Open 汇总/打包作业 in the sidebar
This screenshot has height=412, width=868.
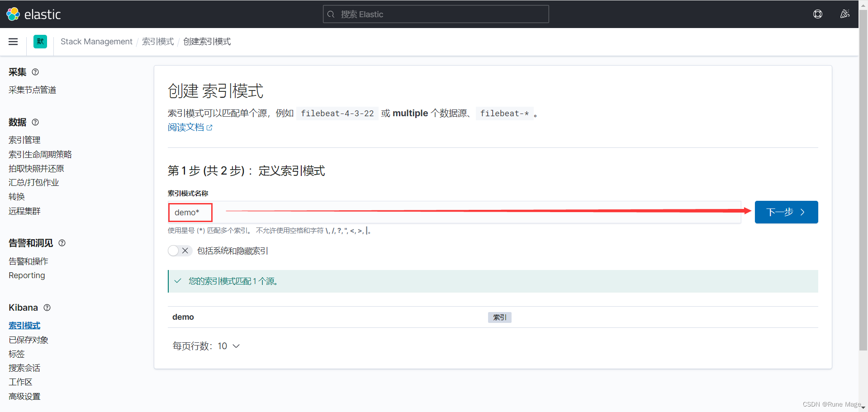pyautogui.click(x=34, y=183)
